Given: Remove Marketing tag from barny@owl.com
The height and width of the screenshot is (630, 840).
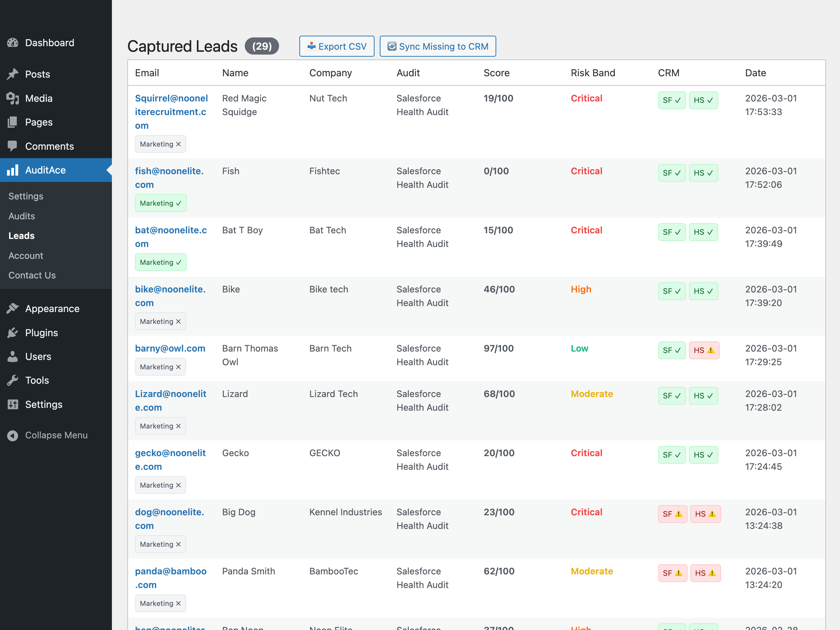Looking at the screenshot, I should pyautogui.click(x=178, y=367).
